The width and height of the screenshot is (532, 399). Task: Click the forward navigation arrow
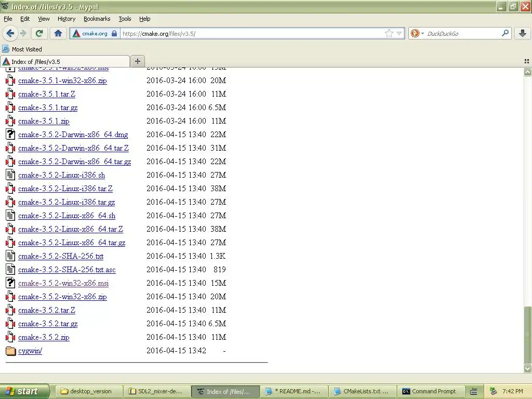tap(23, 33)
